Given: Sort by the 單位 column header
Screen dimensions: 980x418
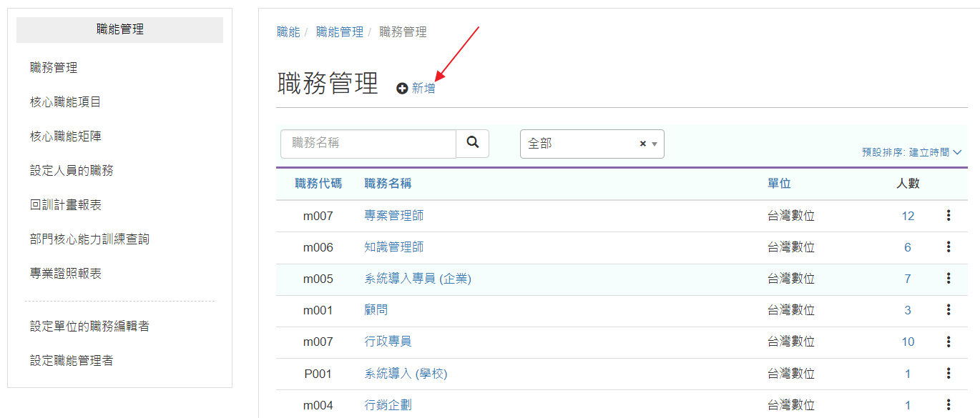Looking at the screenshot, I should (x=779, y=184).
